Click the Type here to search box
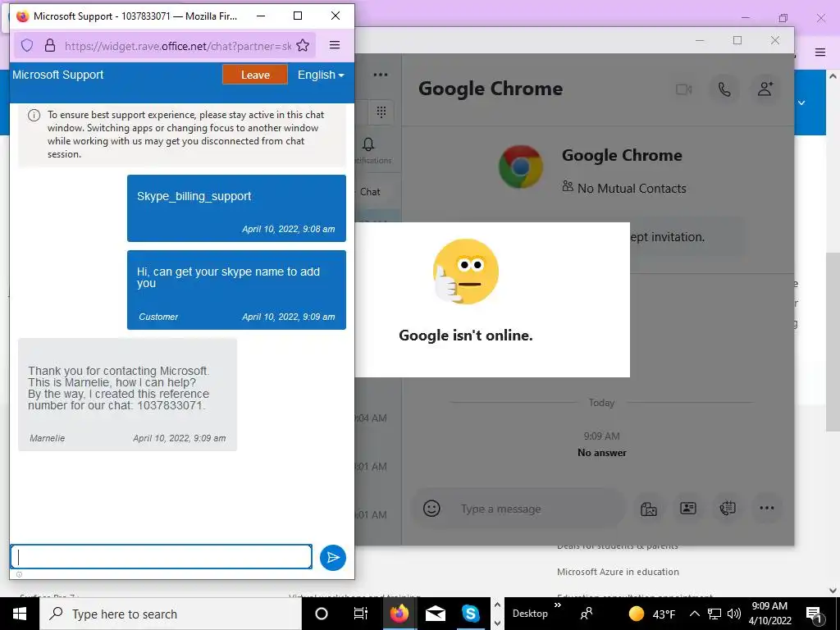 point(171,614)
